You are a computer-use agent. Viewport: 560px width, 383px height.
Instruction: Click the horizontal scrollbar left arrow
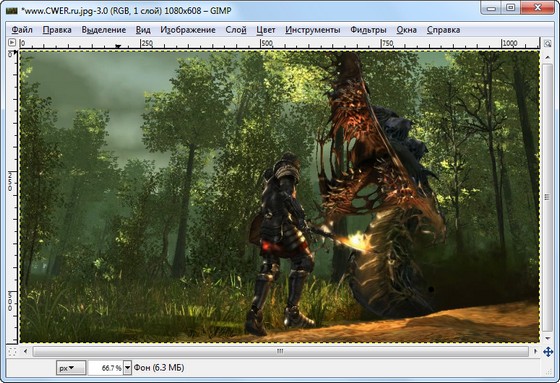tap(25, 352)
